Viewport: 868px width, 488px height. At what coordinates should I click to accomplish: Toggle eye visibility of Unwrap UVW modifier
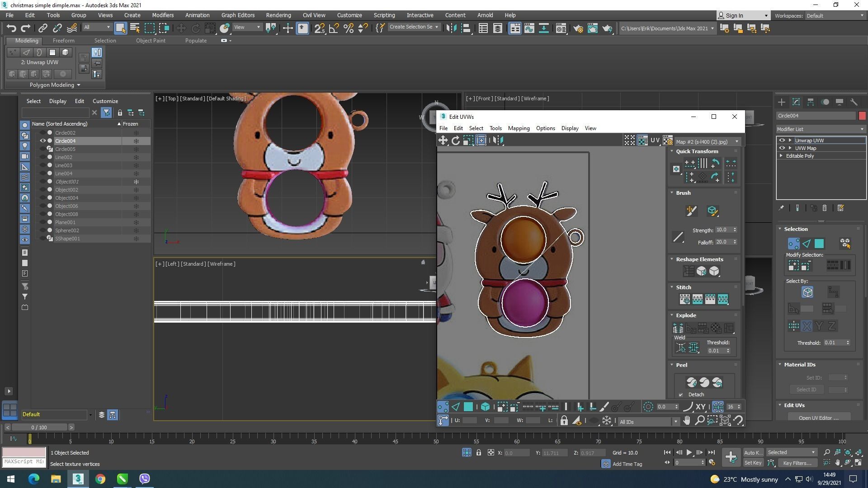782,141
